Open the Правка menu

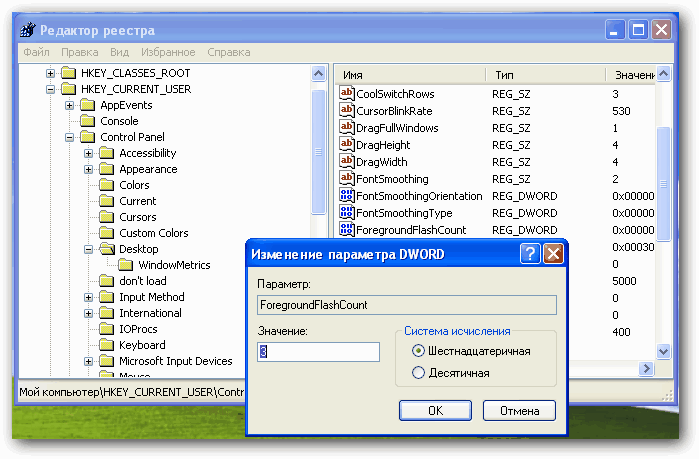coord(80,52)
